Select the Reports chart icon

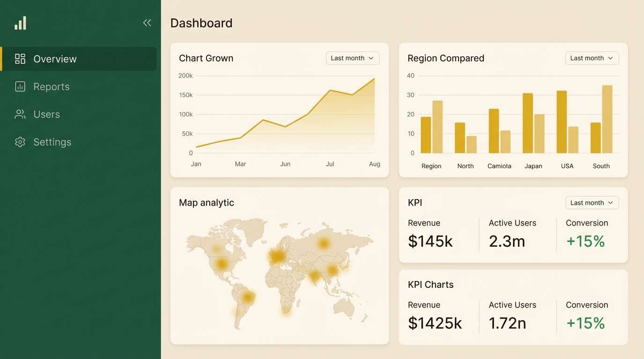tap(20, 86)
